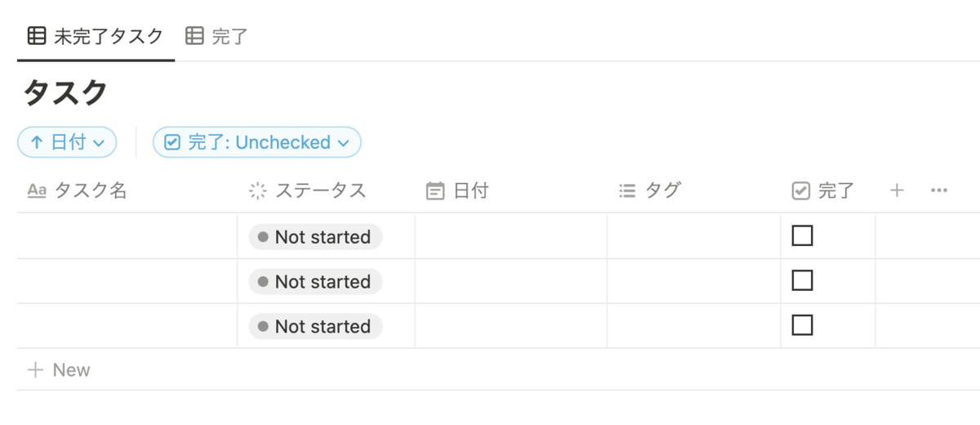Open the 日付 sort dropdown
980x425 pixels.
[x=67, y=142]
